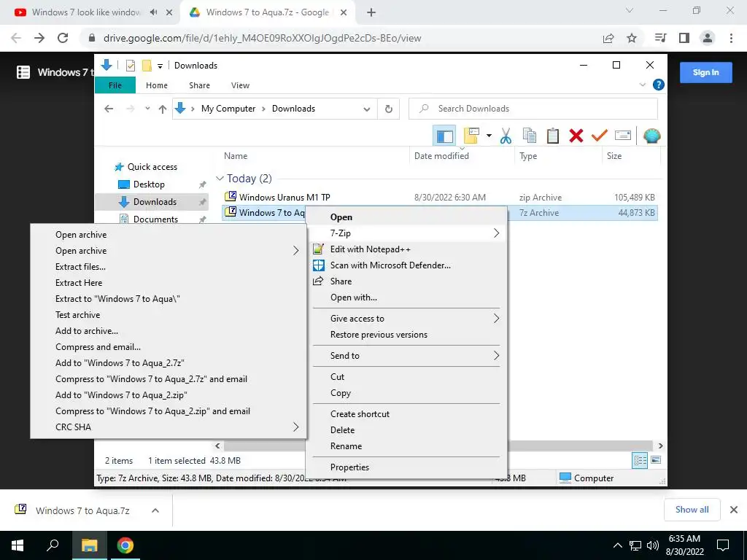Reload the Chrome page
This screenshot has width=747, height=560.
pyautogui.click(x=63, y=38)
